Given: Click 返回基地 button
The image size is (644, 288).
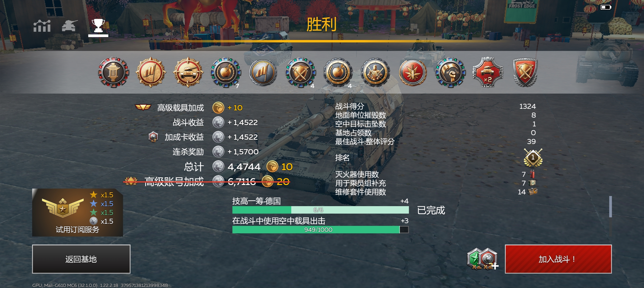Looking at the screenshot, I should [81, 259].
